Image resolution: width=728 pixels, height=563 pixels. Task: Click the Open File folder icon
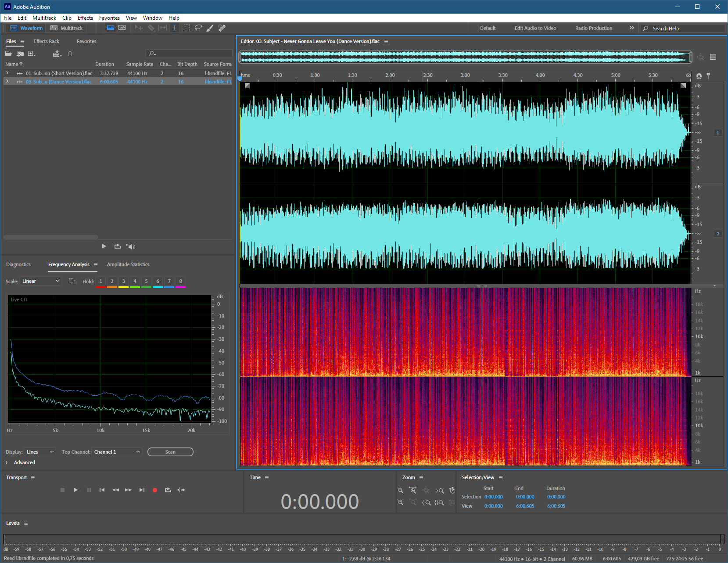[8, 54]
